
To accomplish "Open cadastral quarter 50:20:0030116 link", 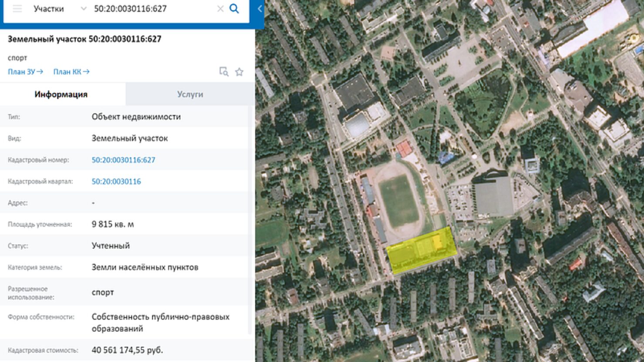I will click(116, 181).
